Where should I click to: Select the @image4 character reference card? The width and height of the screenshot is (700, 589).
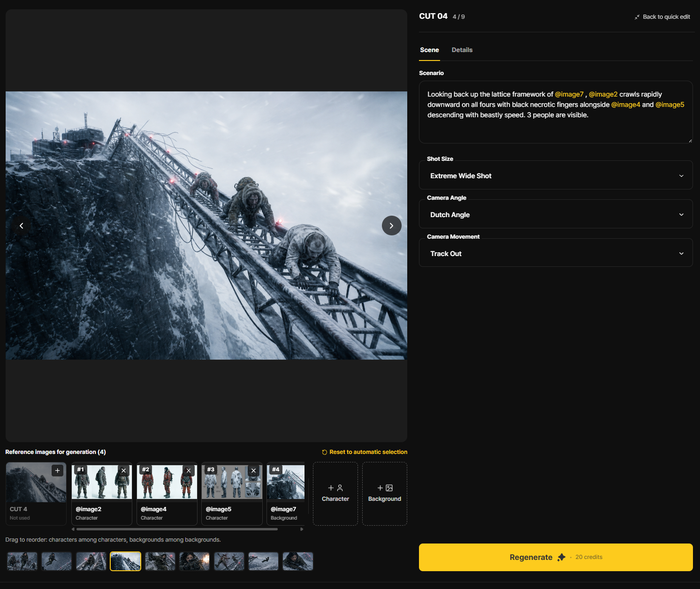(167, 494)
